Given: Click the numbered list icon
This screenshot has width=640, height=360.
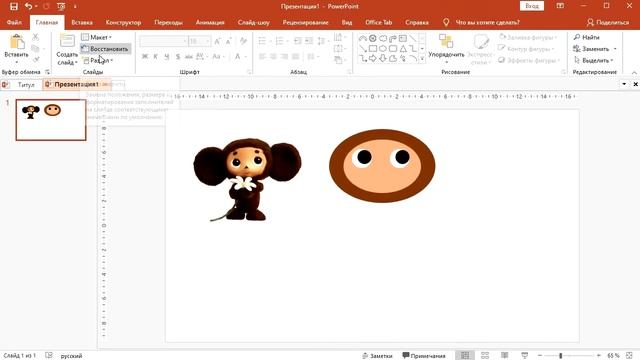Looking at the screenshot, I should click(280, 41).
